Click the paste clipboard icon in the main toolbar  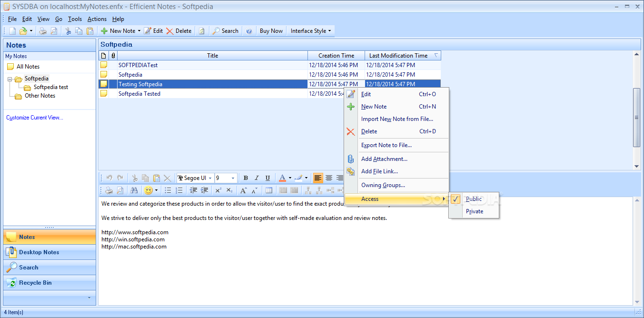[x=90, y=31]
